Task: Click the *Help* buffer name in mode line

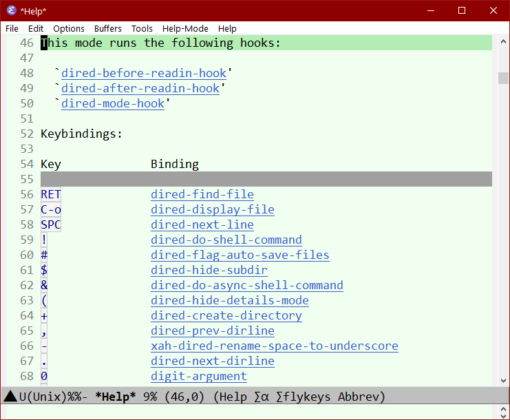Action: tap(116, 397)
